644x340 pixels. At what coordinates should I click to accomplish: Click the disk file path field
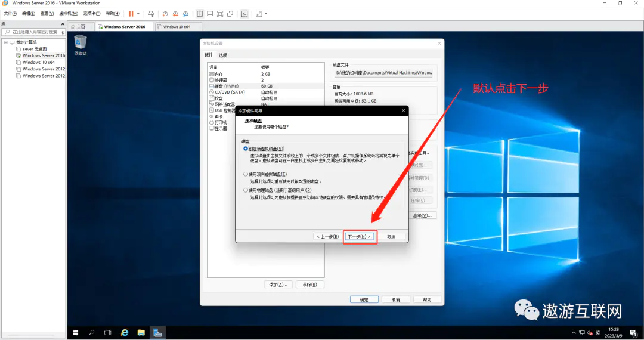coord(383,73)
